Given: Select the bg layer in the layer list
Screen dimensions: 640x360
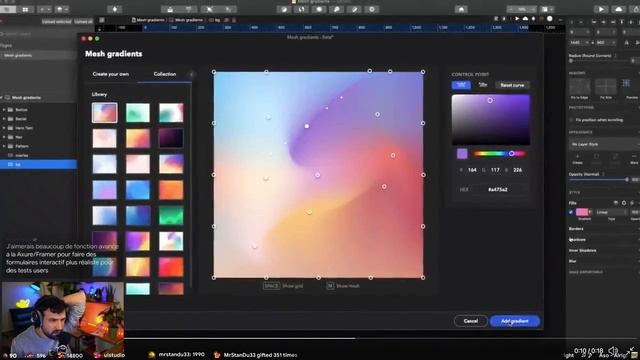Looking at the screenshot, I should 38,164.
